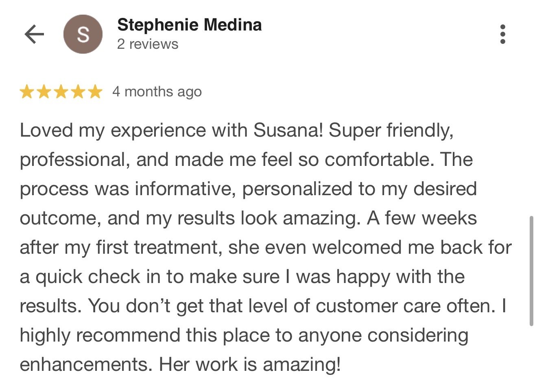Open the three-dot more options menu

(x=503, y=34)
